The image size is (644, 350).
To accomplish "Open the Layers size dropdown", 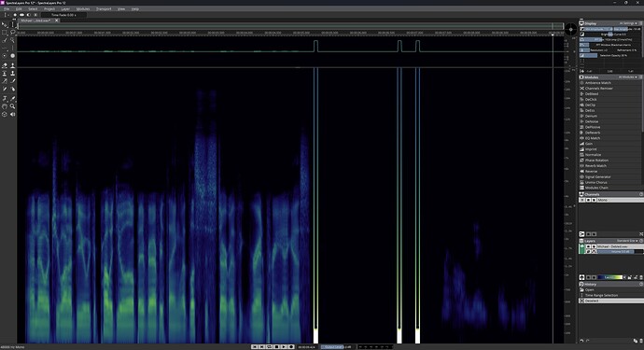I will 627,241.
